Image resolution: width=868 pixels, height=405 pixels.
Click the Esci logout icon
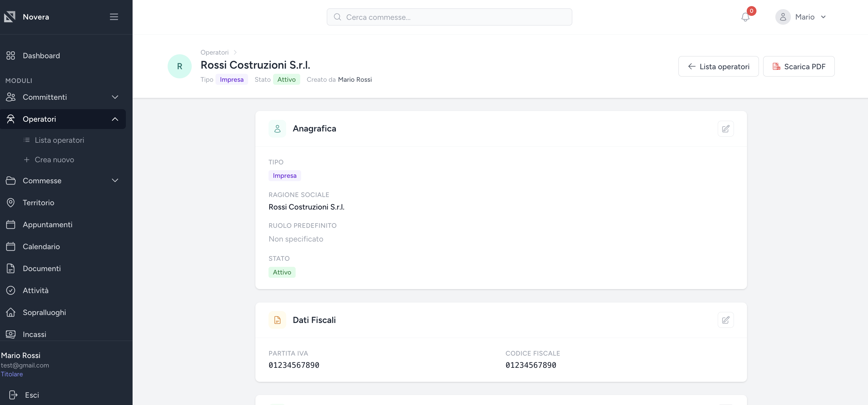tap(13, 395)
